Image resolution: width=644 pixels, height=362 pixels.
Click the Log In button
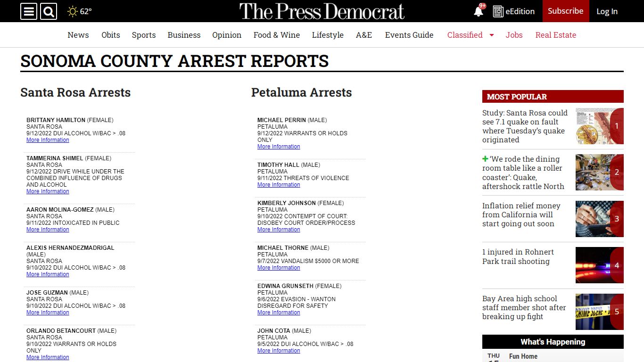607,11
